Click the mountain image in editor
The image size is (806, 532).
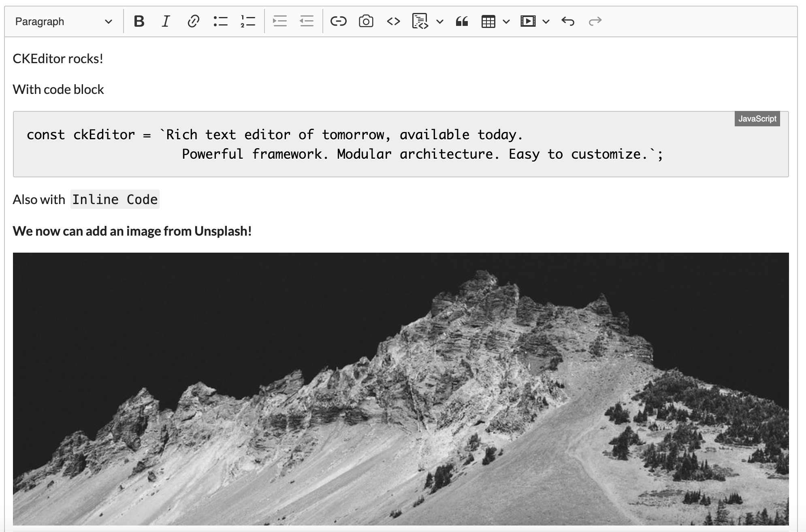pyautogui.click(x=401, y=389)
